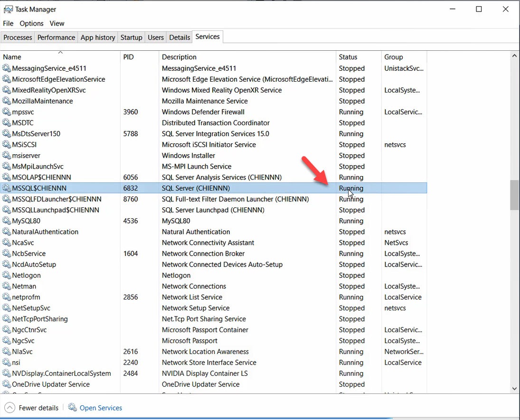Select the NcdAutoSetup service name
Viewport: 520px width, 420px height.
(34, 264)
